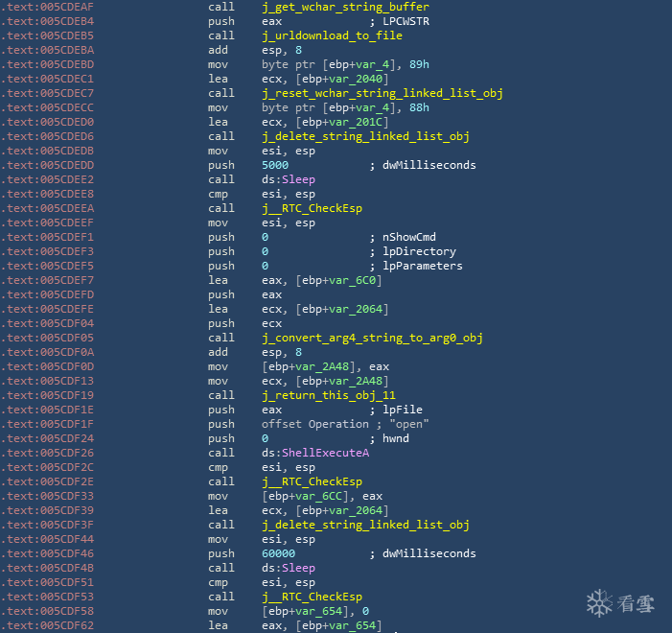Click j__RTC_CheckEsp at address 005CDF2E

312,481
